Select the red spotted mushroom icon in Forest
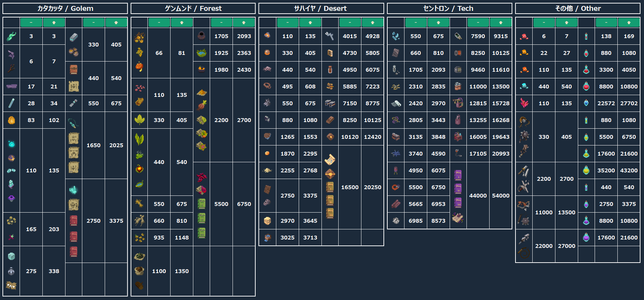 [139, 66]
